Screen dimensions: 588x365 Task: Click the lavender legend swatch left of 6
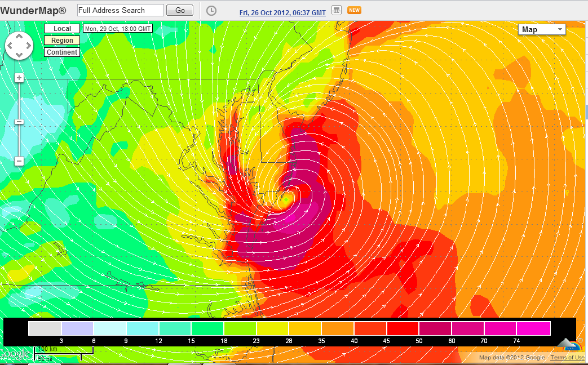pos(77,328)
